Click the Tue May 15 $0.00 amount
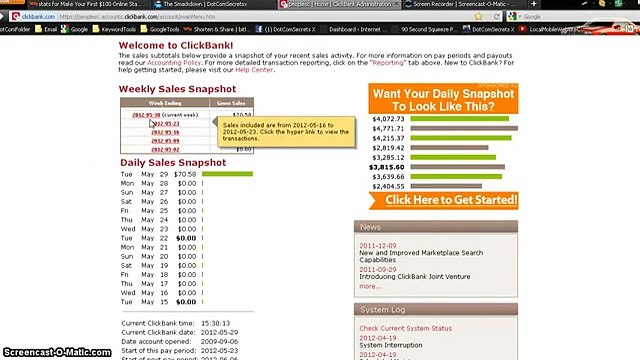640x360 pixels. 186,302
